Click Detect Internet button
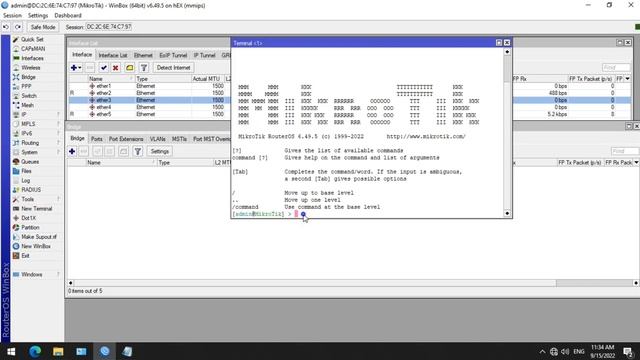The image size is (640, 360). (x=173, y=68)
